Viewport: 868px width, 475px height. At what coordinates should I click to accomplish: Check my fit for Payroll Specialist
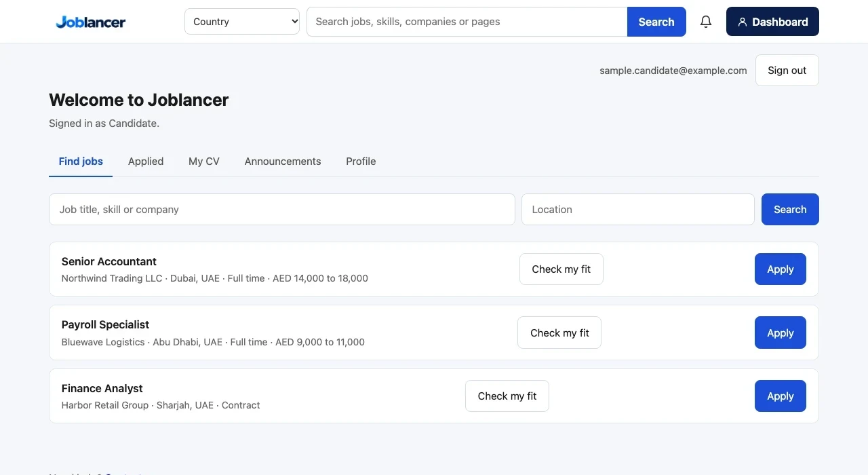click(559, 332)
